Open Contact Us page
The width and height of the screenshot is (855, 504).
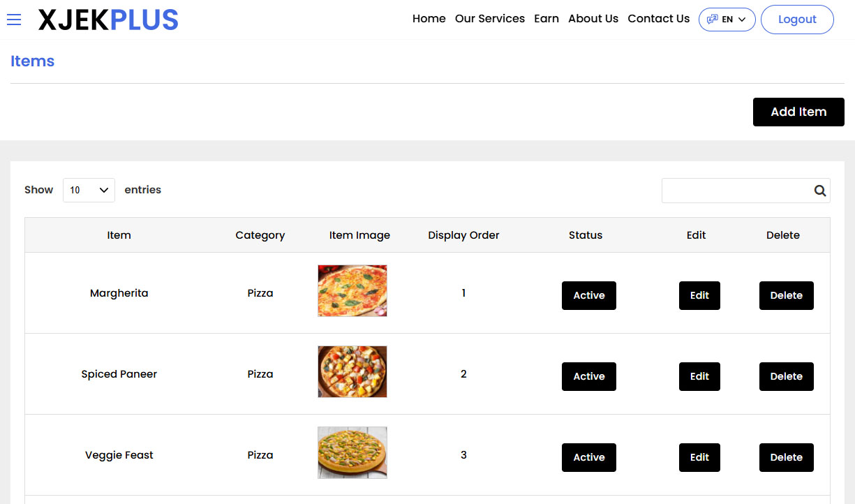point(658,19)
